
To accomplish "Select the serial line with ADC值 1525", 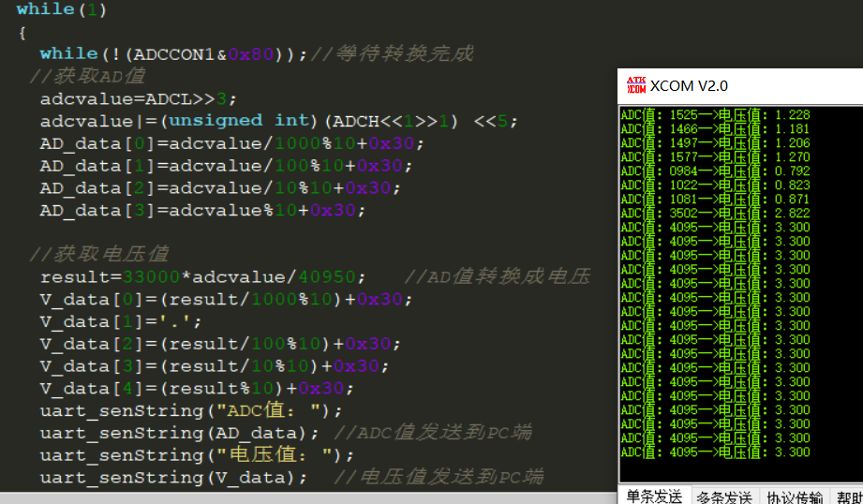I will coord(716,114).
